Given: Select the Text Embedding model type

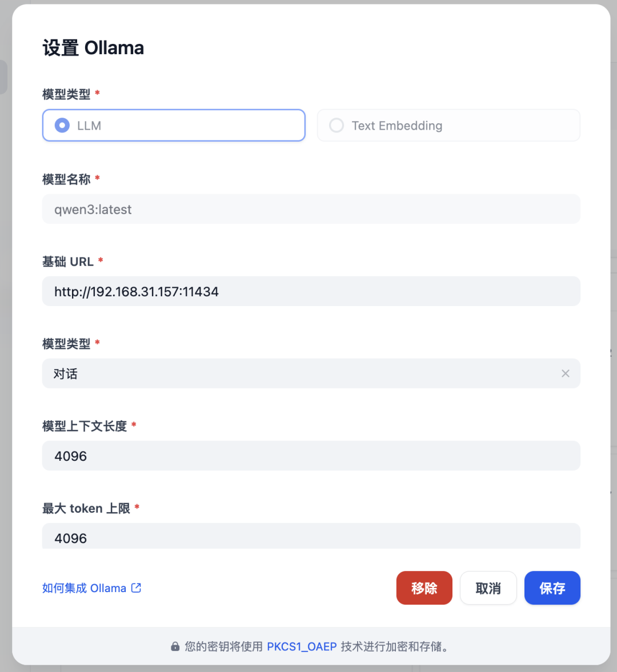Looking at the screenshot, I should [448, 125].
